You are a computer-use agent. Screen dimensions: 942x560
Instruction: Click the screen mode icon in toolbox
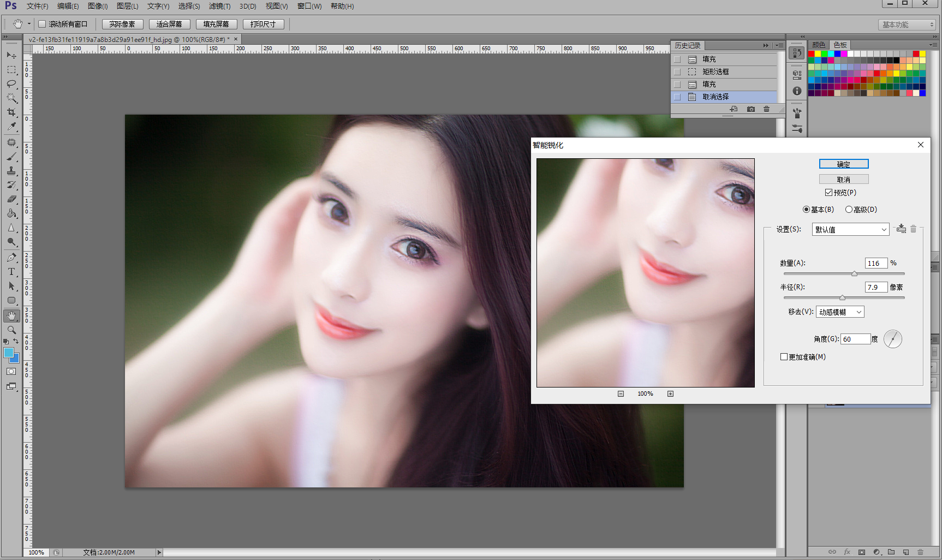[x=11, y=386]
